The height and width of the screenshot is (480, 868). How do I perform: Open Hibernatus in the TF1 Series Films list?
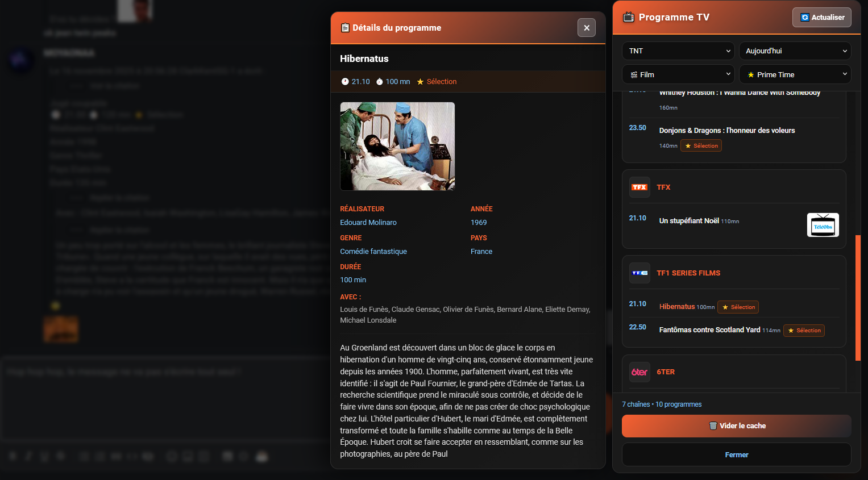[x=676, y=307]
